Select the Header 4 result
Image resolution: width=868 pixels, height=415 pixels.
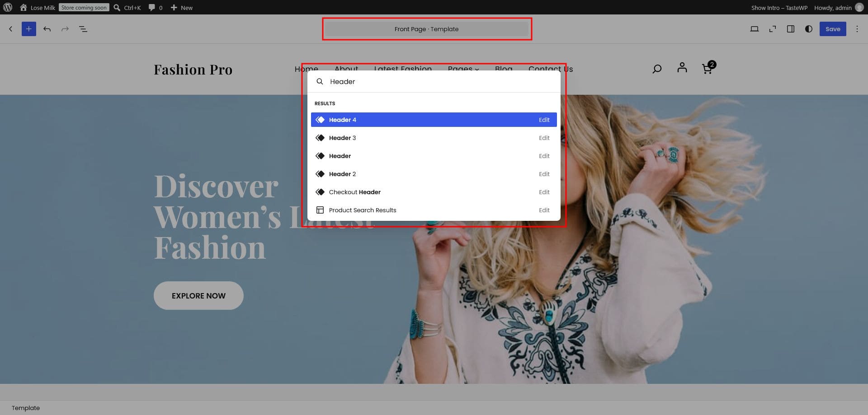click(x=434, y=120)
